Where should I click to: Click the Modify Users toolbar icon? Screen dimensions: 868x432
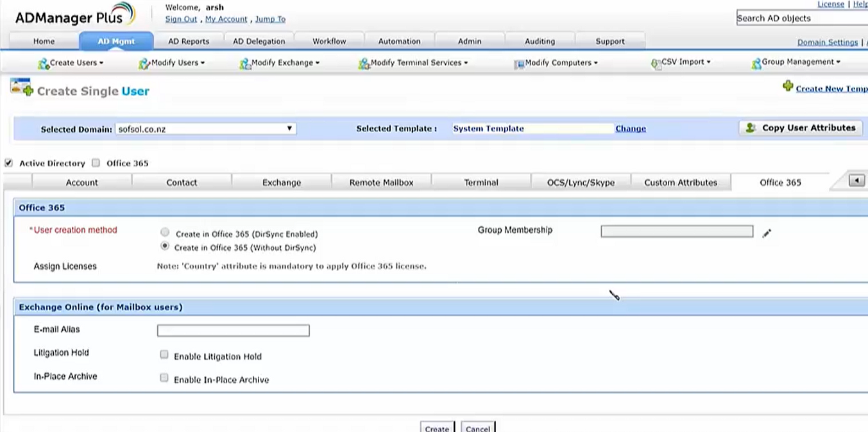click(144, 63)
